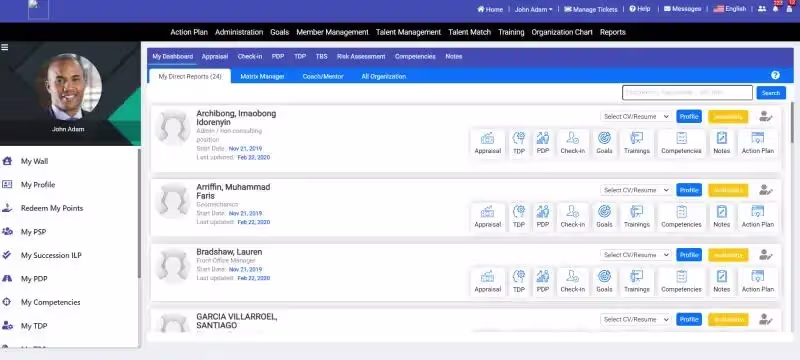
Task: Open Talent Match menu
Action: pos(469,32)
